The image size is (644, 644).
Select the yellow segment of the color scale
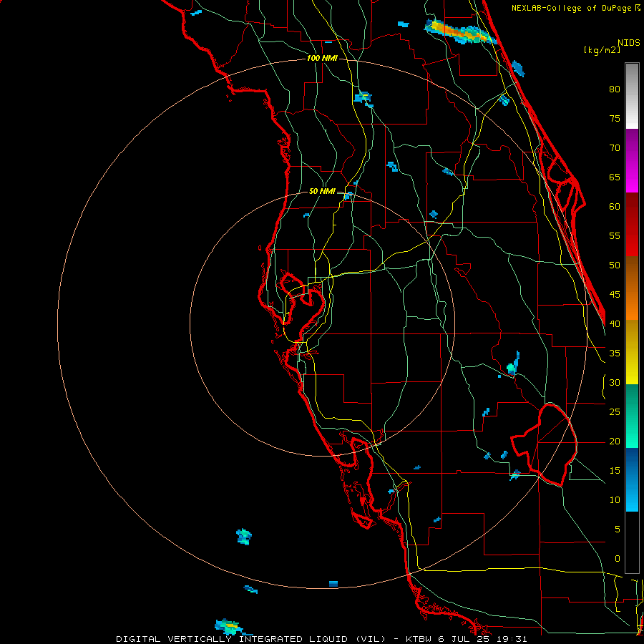pyautogui.click(x=632, y=352)
